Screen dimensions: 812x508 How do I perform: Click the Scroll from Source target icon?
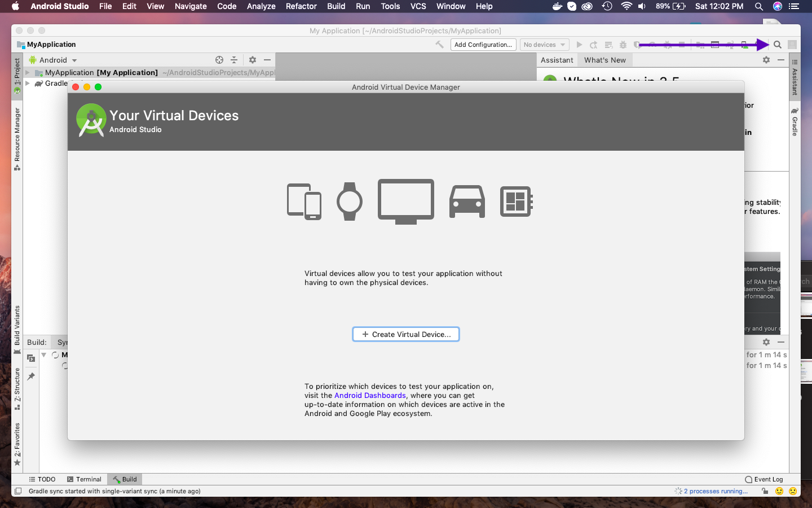[x=219, y=60]
